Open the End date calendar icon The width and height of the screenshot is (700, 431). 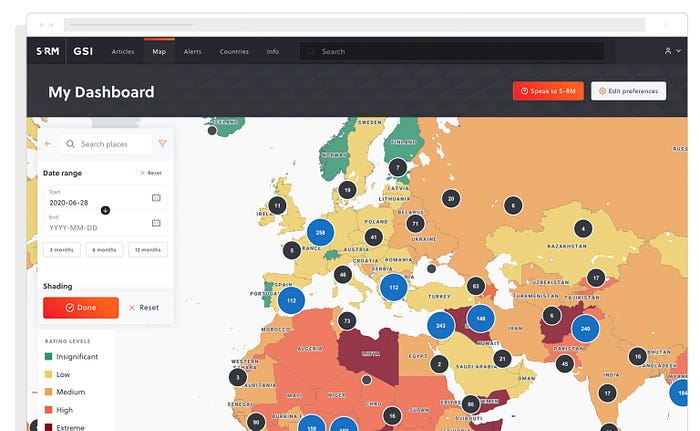tap(156, 222)
